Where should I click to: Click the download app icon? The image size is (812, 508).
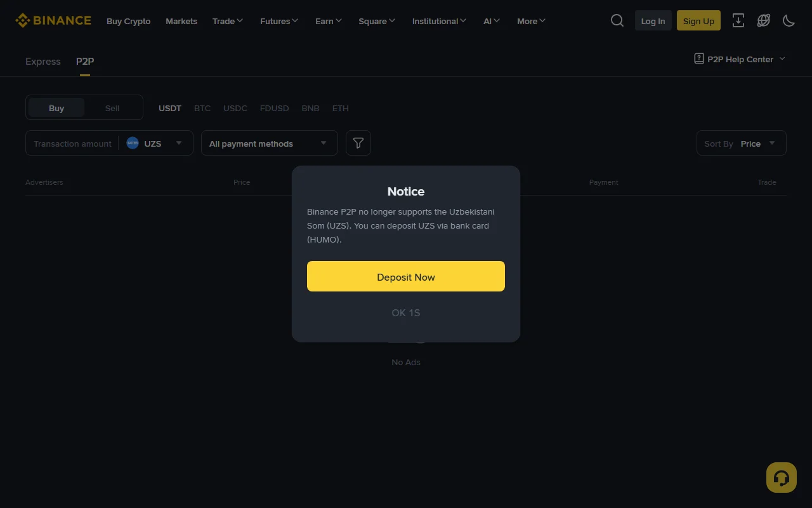pyautogui.click(x=738, y=20)
